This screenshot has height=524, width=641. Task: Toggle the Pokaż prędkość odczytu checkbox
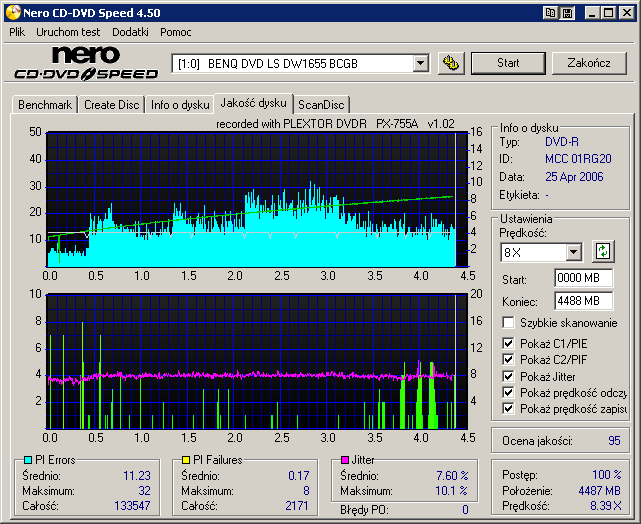508,392
